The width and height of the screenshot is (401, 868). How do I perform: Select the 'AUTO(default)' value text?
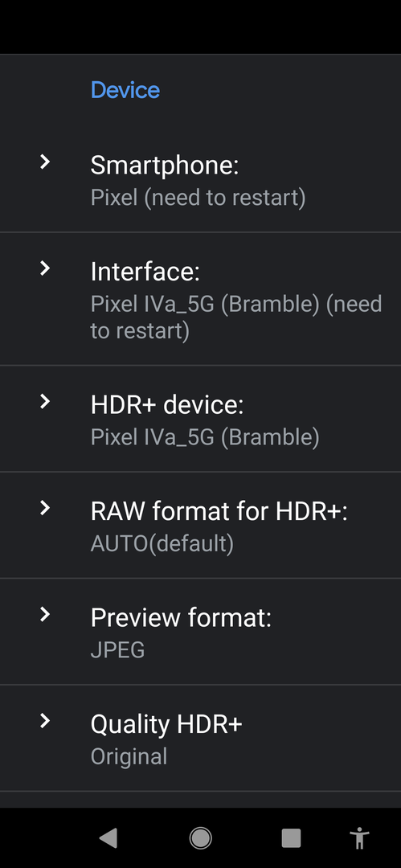point(162,544)
